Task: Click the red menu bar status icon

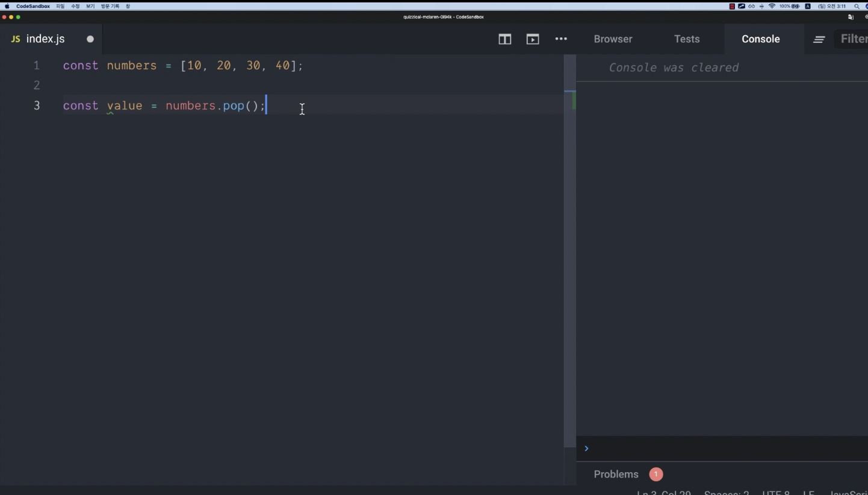Action: (x=732, y=6)
